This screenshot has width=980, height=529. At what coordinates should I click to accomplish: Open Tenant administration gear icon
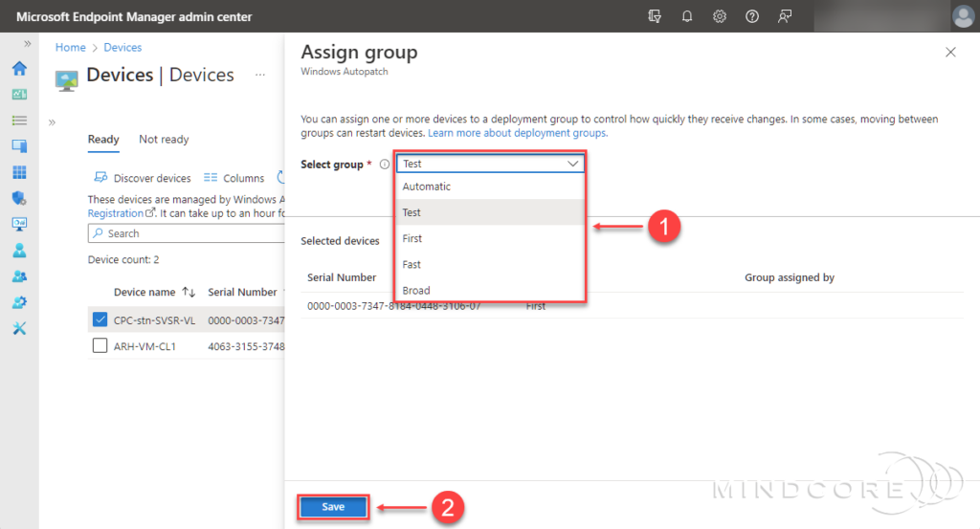tap(19, 302)
